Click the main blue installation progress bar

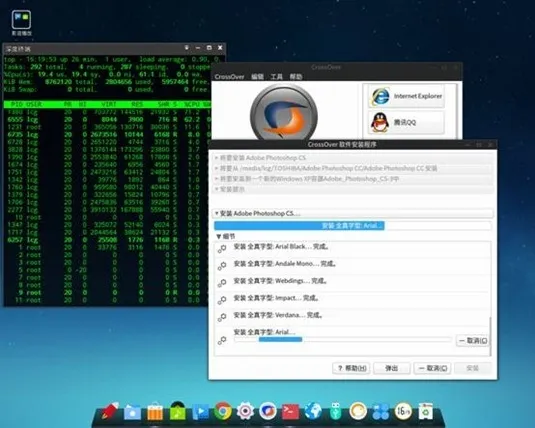tap(352, 226)
